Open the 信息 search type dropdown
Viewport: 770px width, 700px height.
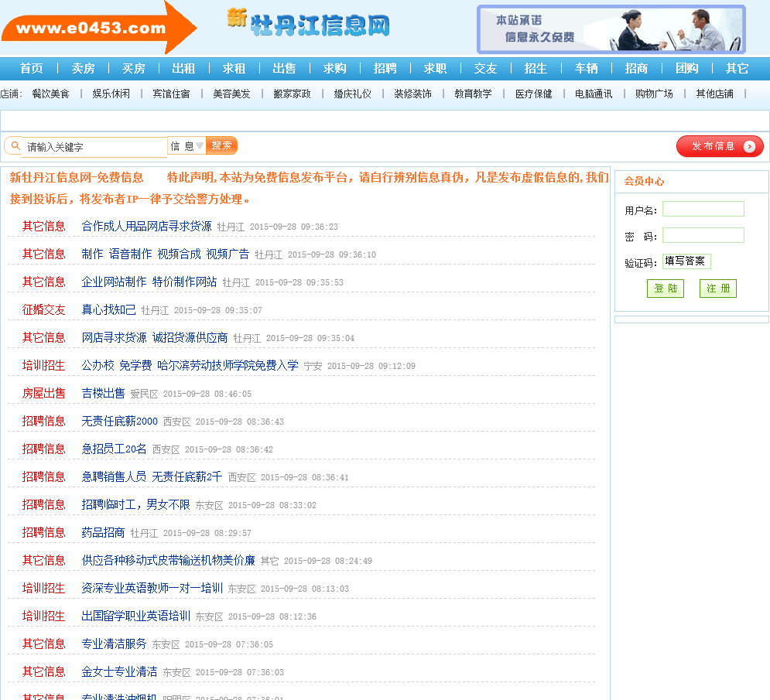coord(187,146)
